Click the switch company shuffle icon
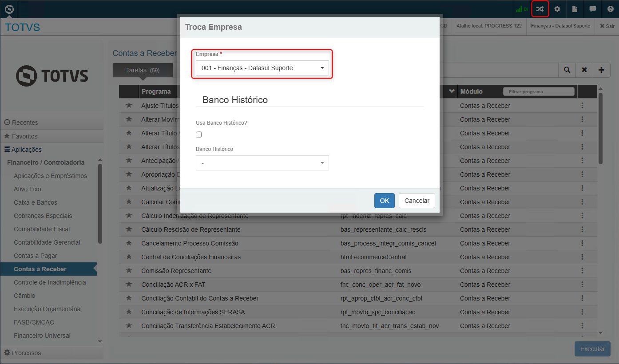The height and width of the screenshot is (364, 619). [x=540, y=9]
